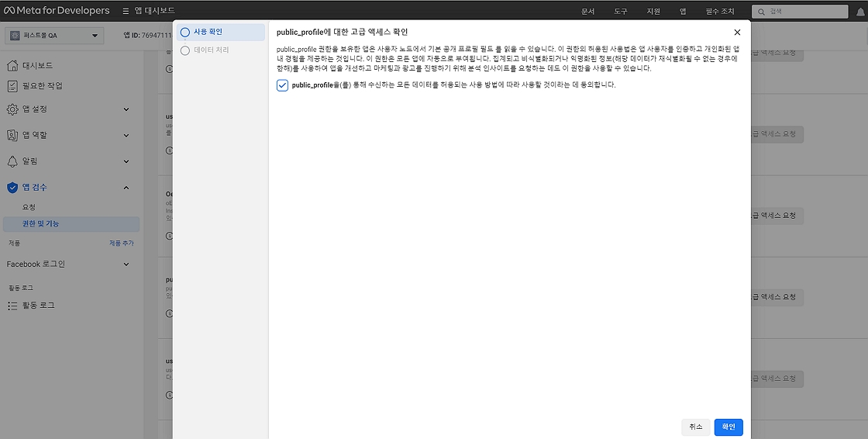Click the notification bell icon
This screenshot has width=868, height=439.
coord(860,12)
